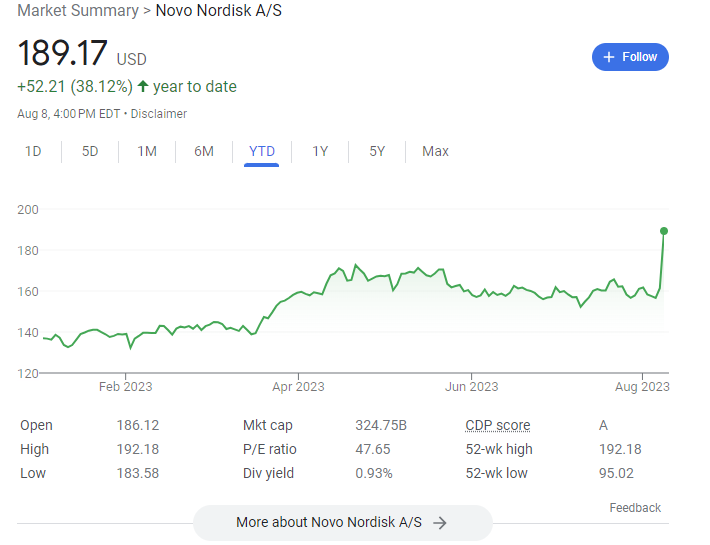Switch to the 1D range tab
The image size is (710, 545).
33,151
